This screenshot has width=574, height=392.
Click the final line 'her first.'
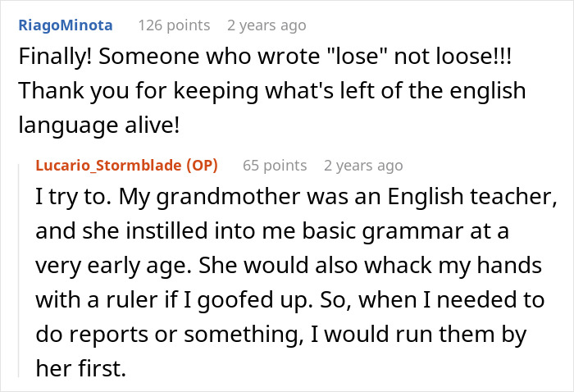click(81, 368)
